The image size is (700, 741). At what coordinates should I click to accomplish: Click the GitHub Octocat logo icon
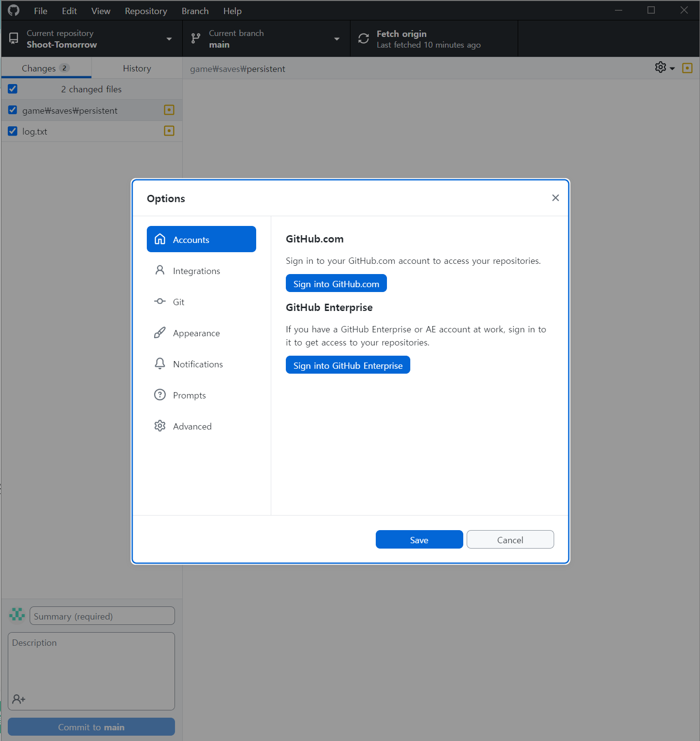14,10
